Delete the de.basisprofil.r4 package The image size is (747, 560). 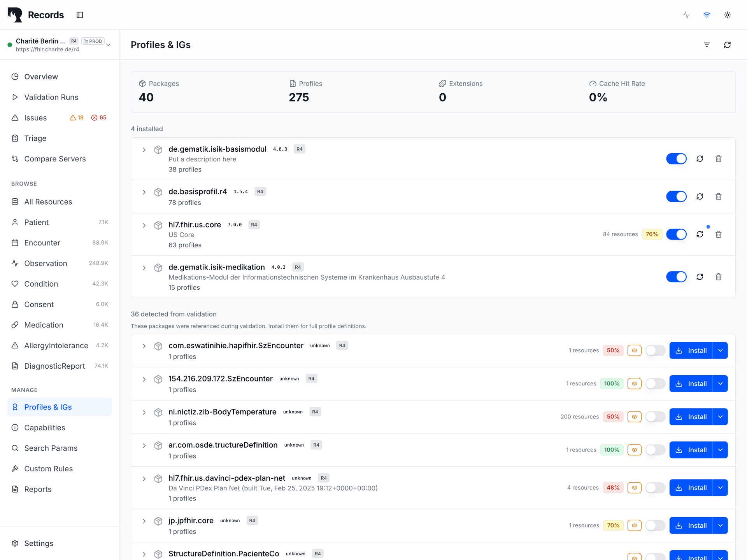(718, 196)
